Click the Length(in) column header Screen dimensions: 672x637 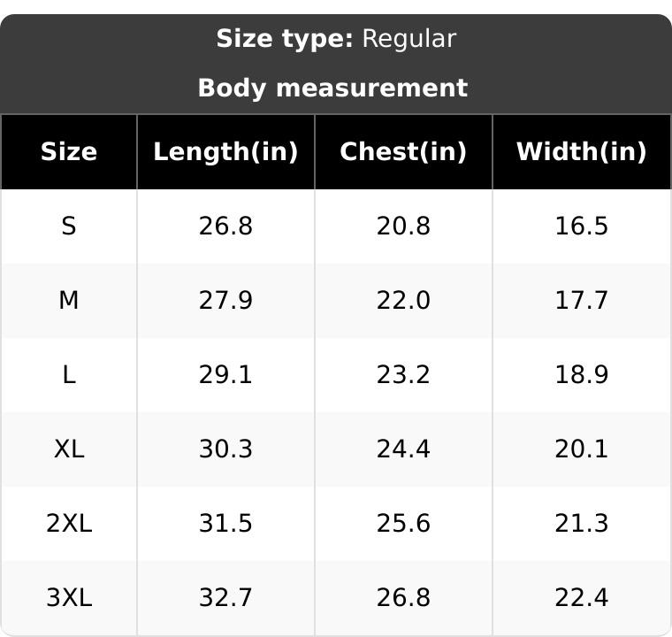pyautogui.click(x=225, y=152)
